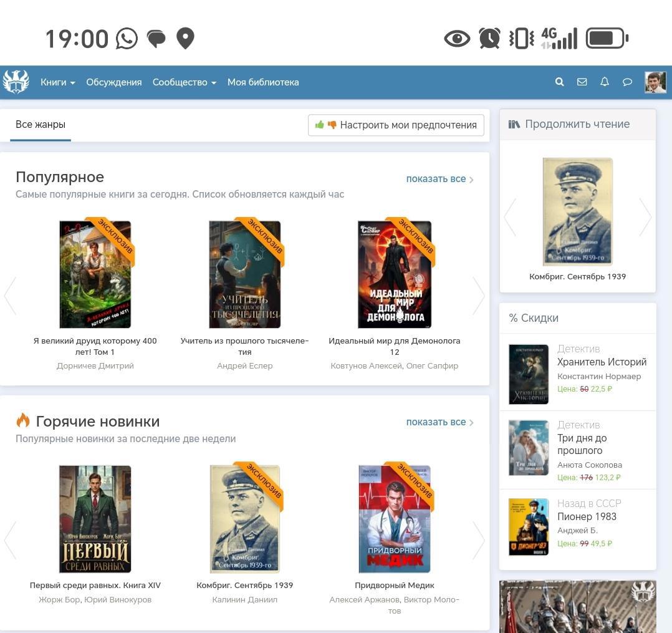Viewport: 672px width, 633px height.
Task: Show all books in Популярное
Action: tap(439, 179)
